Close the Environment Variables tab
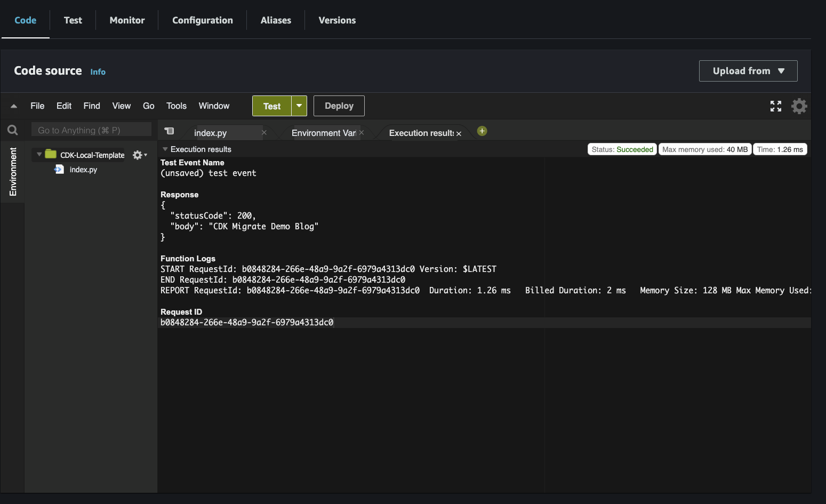 361,132
